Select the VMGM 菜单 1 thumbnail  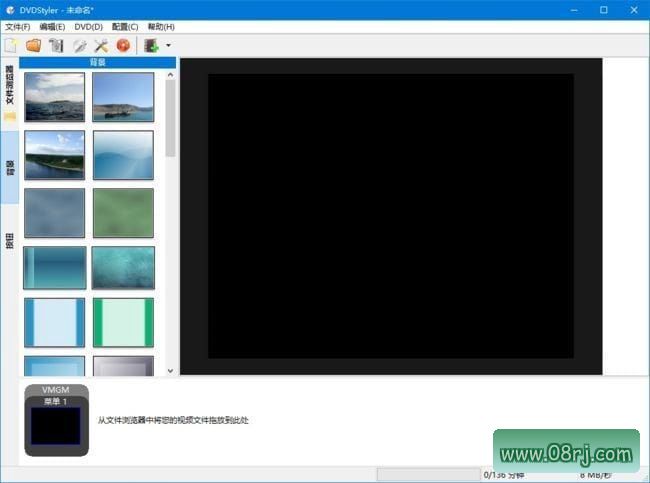coord(56,420)
